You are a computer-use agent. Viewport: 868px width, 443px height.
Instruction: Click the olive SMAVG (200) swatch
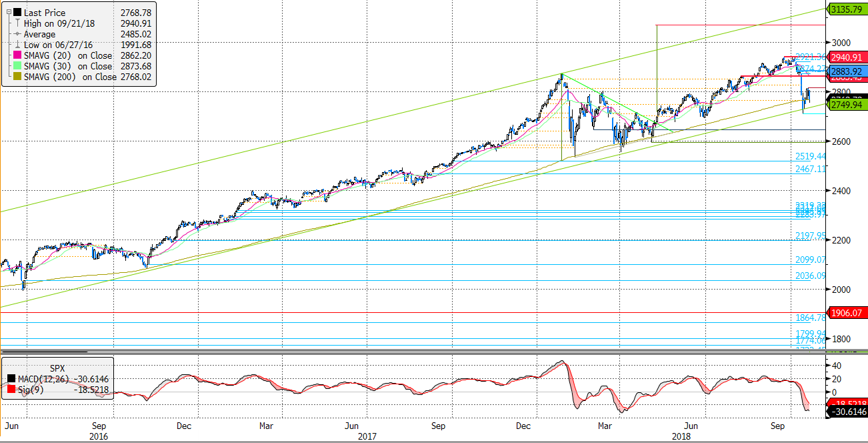tap(17, 77)
